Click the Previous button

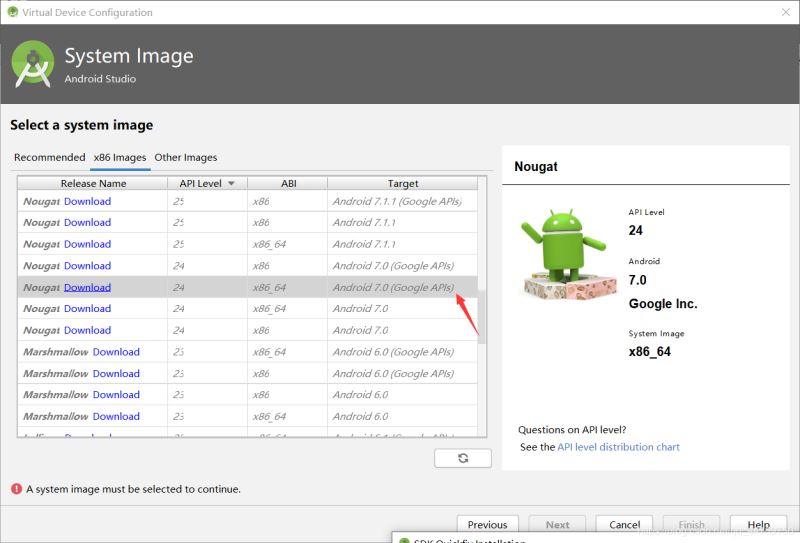[487, 525]
